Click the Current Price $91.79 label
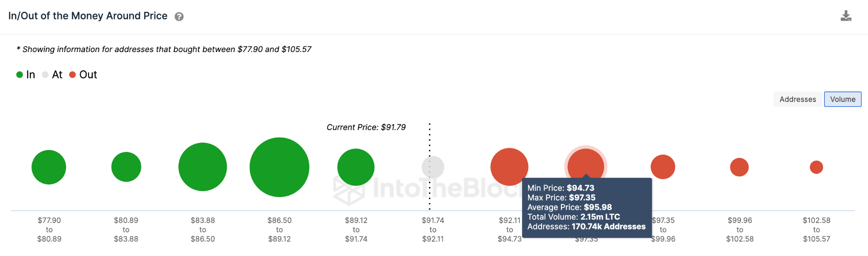 click(366, 127)
